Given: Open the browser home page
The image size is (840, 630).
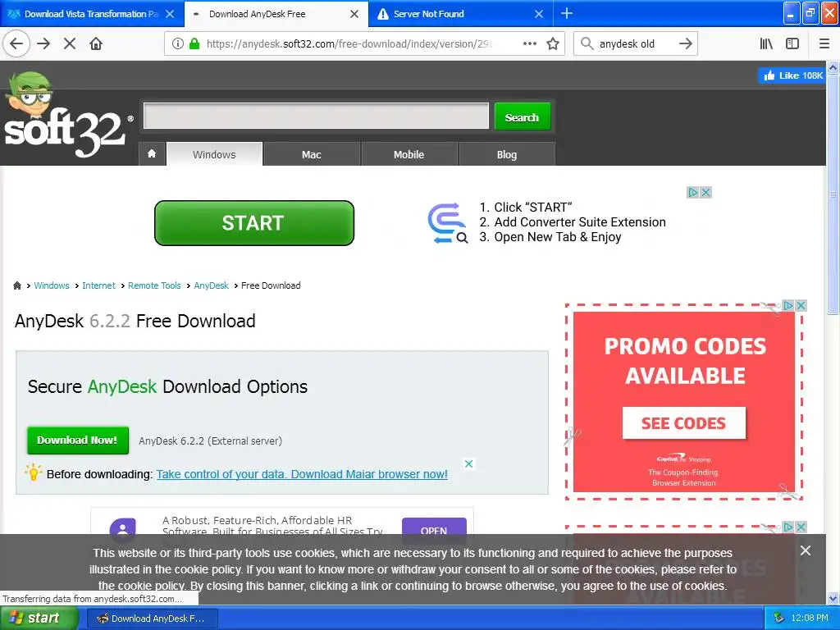Looking at the screenshot, I should coord(96,43).
